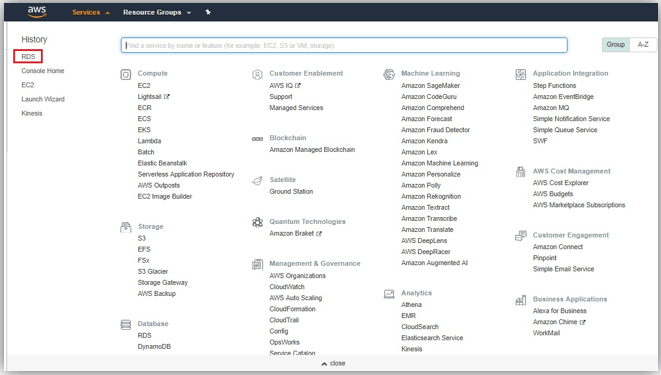Viewport: 661px width, 375px height.
Task: Collapse the Services dropdown menu
Action: coord(91,12)
